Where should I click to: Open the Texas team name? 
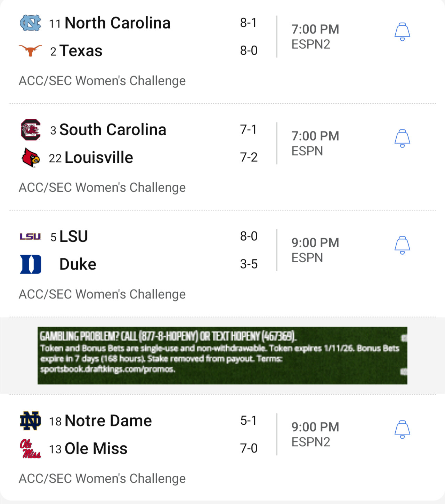pyautogui.click(x=81, y=51)
